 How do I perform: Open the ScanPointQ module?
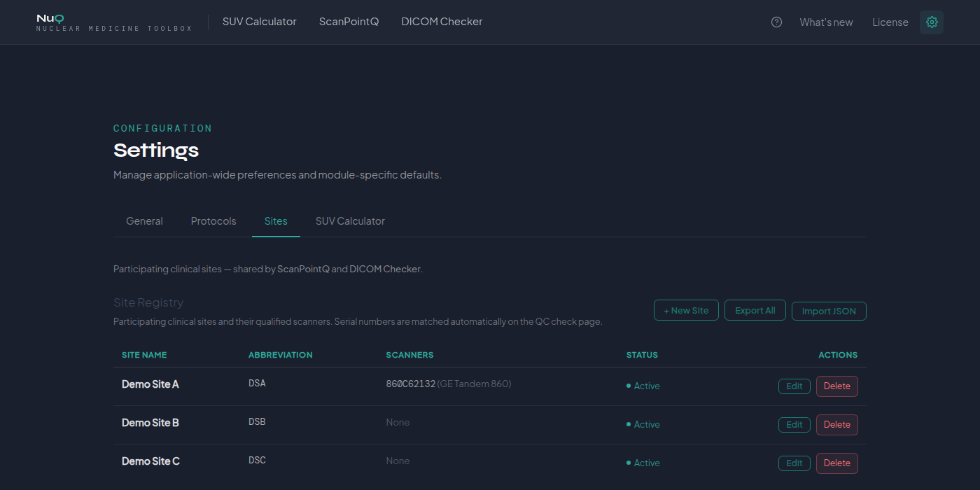(349, 22)
